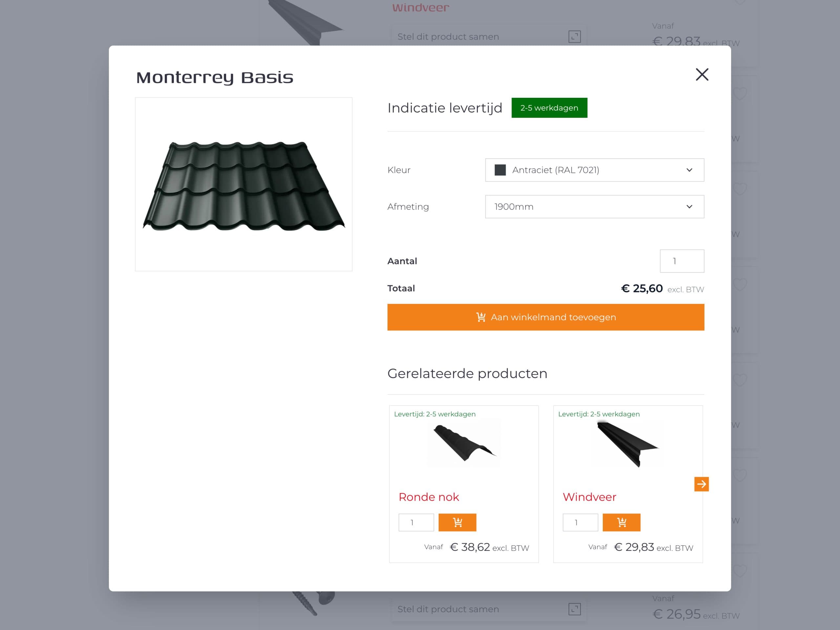Image resolution: width=840 pixels, height=630 pixels.
Task: Add Ronde nok to cart
Action: tap(457, 522)
